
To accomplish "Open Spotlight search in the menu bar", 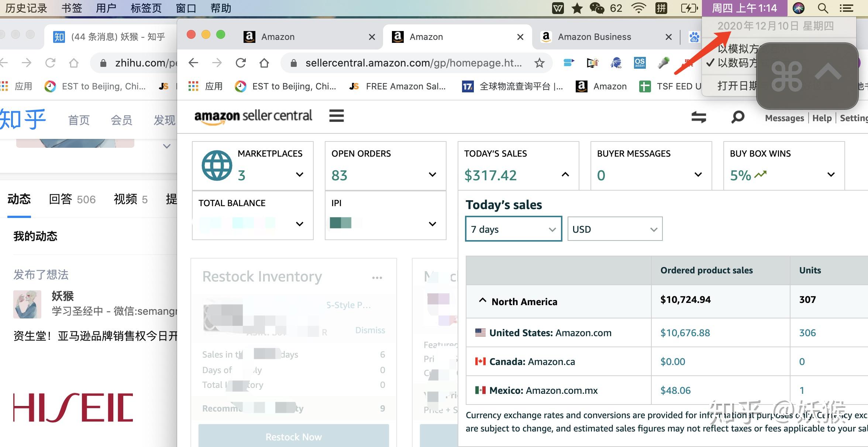I will (x=823, y=8).
